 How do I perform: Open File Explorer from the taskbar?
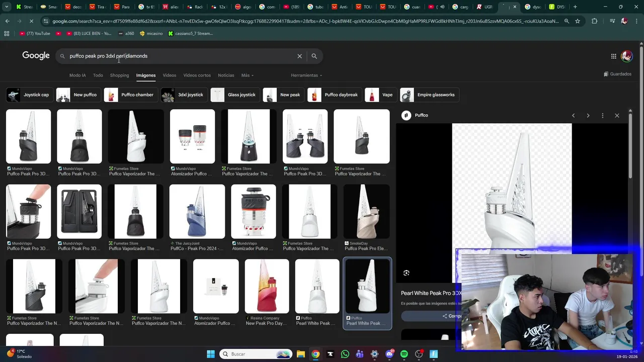300,354
